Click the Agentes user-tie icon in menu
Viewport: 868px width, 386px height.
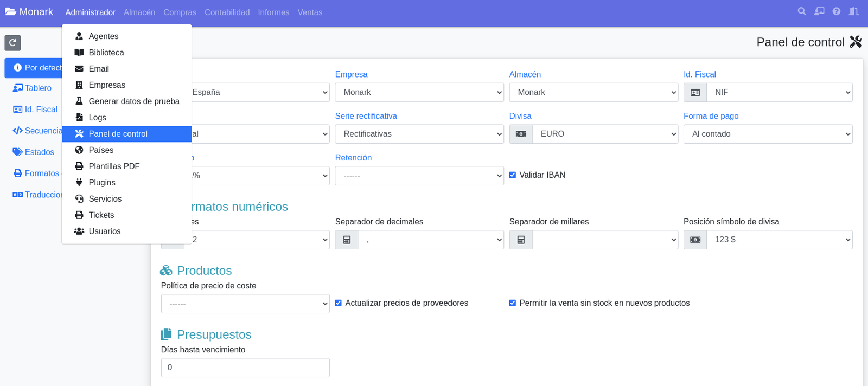[79, 36]
